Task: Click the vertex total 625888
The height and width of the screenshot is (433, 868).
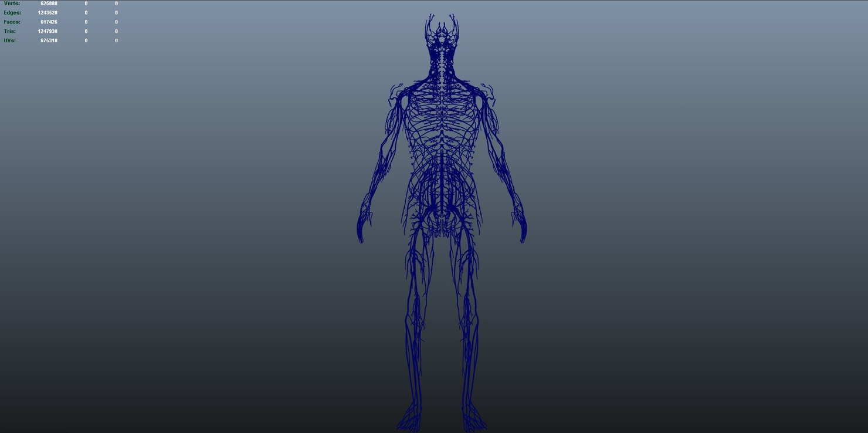Action: [49, 3]
